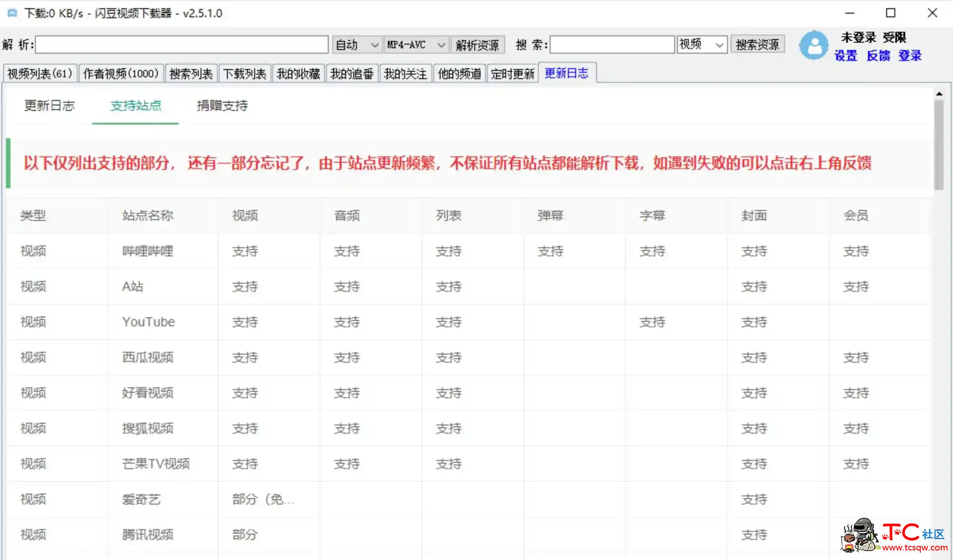Select the A站 site row

click(469, 286)
